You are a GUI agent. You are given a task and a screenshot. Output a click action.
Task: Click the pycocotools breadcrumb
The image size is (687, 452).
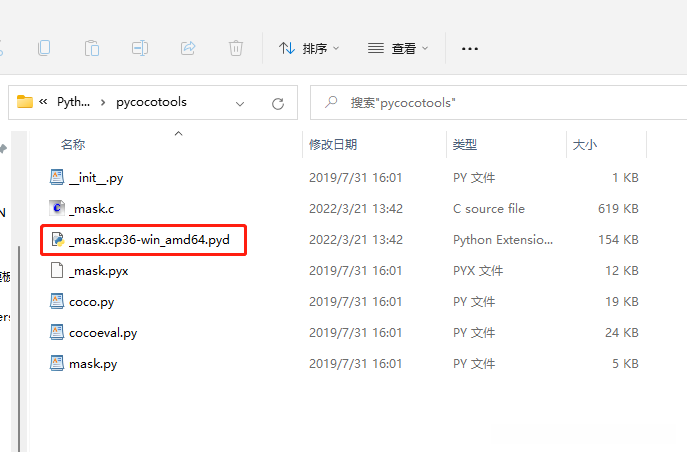pos(151,102)
